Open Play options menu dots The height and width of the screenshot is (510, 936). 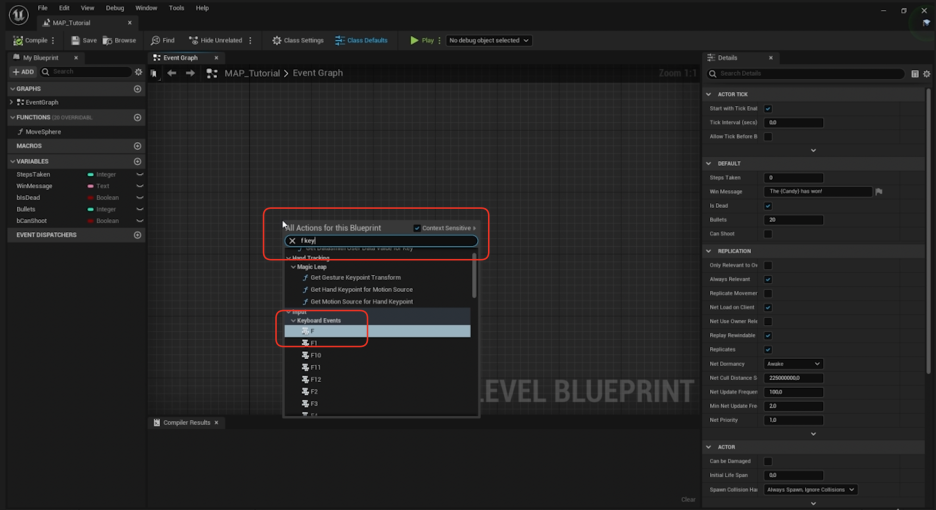coord(439,41)
